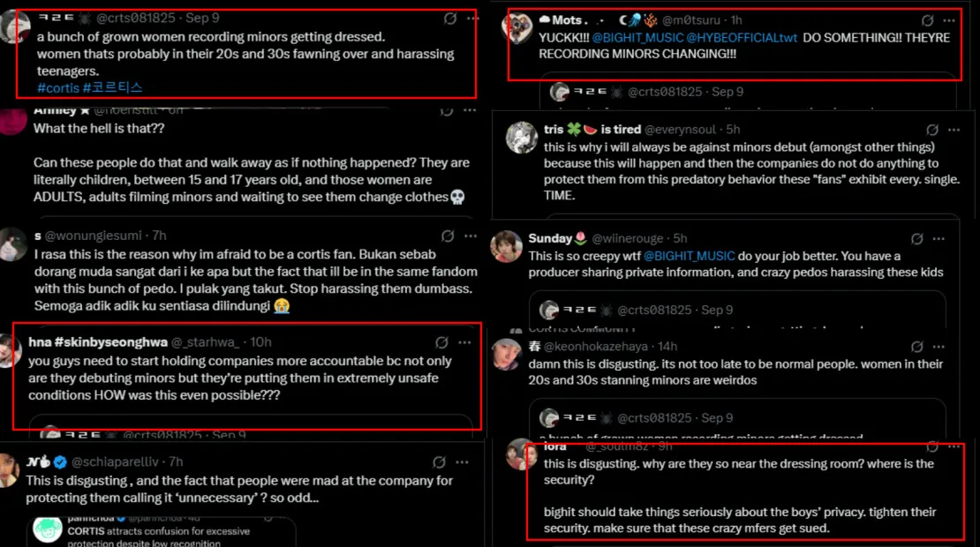Click Grok icon on Sunday's tweet

coord(917,239)
